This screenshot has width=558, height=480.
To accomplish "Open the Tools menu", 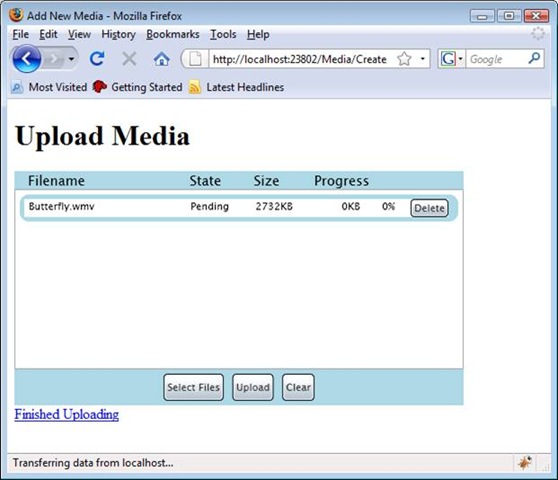I will pyautogui.click(x=223, y=34).
